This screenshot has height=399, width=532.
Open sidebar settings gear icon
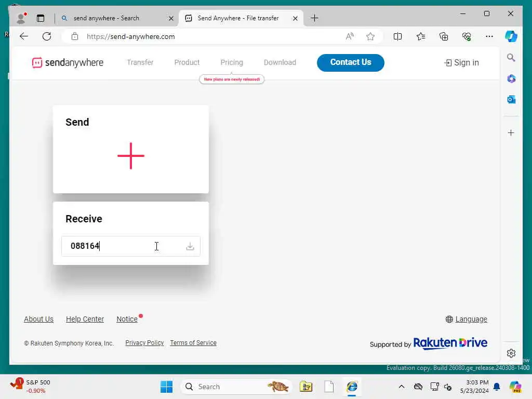point(511,353)
